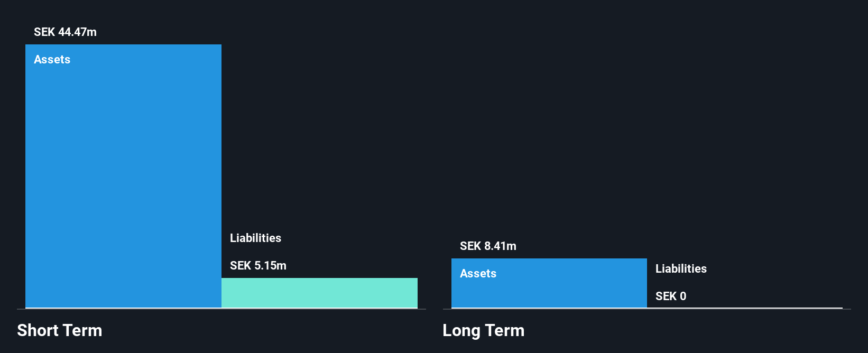Select the SEK 44.47m value label

(65, 32)
